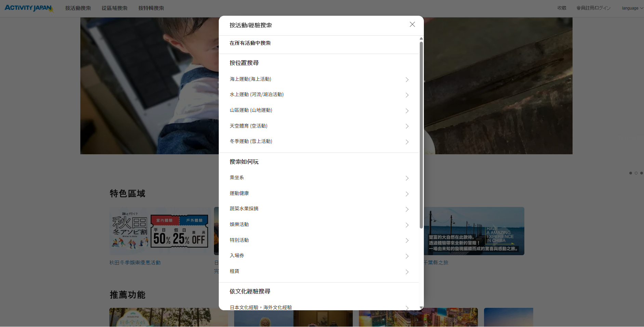Open the Chiba experience banner thumbnail

click(474, 231)
